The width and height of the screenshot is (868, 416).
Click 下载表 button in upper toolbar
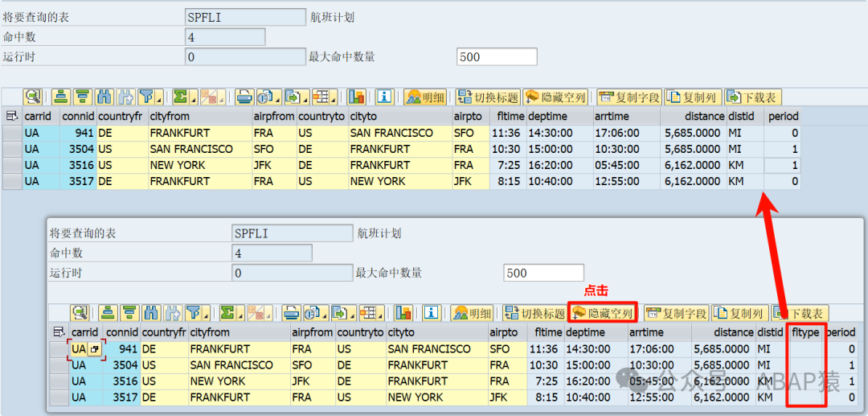tap(753, 97)
